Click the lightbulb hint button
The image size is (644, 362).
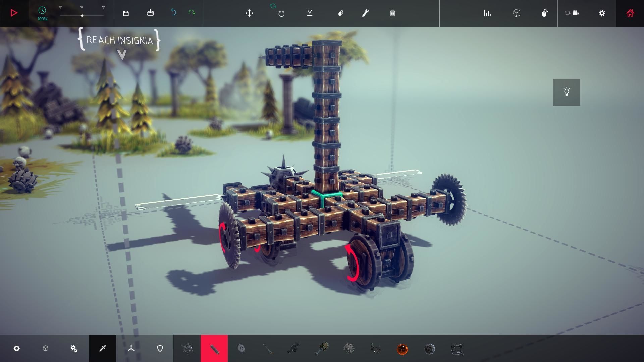click(x=567, y=92)
